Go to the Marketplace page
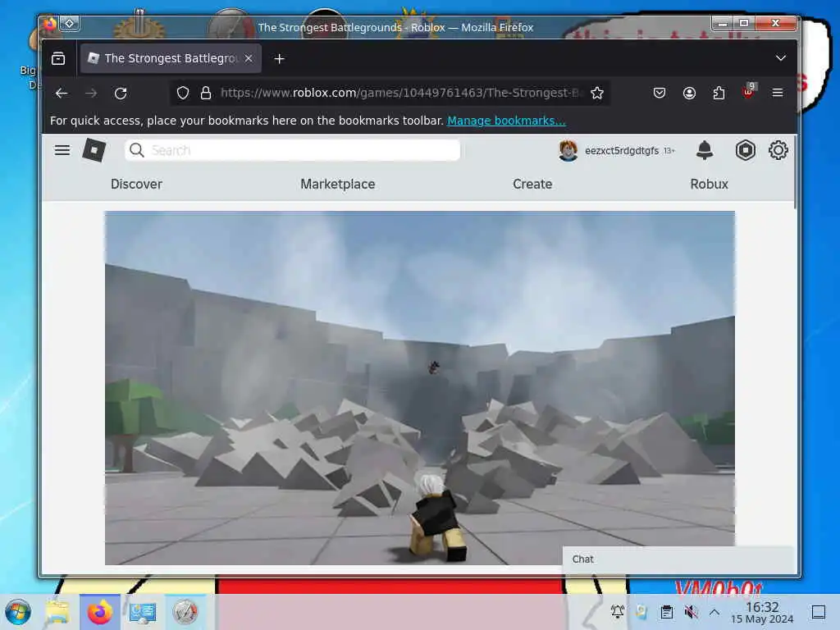Viewport: 840px width, 630px height. tap(337, 185)
